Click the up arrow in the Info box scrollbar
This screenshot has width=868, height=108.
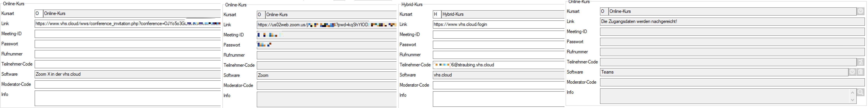click(853, 93)
